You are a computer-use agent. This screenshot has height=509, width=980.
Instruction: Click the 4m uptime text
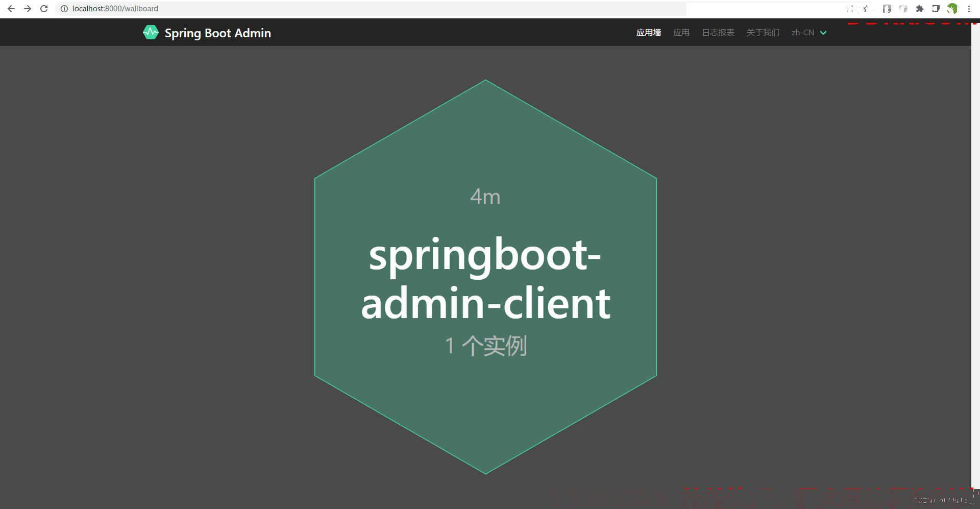[x=485, y=197]
